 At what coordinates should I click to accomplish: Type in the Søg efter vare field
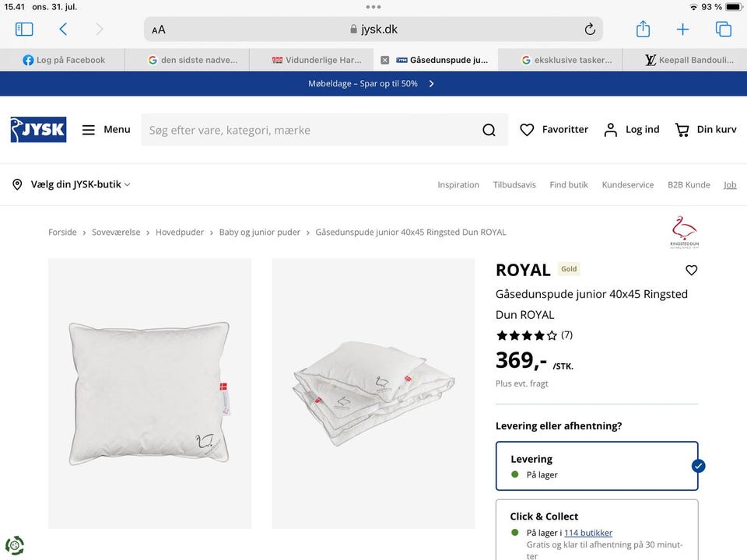click(x=307, y=130)
